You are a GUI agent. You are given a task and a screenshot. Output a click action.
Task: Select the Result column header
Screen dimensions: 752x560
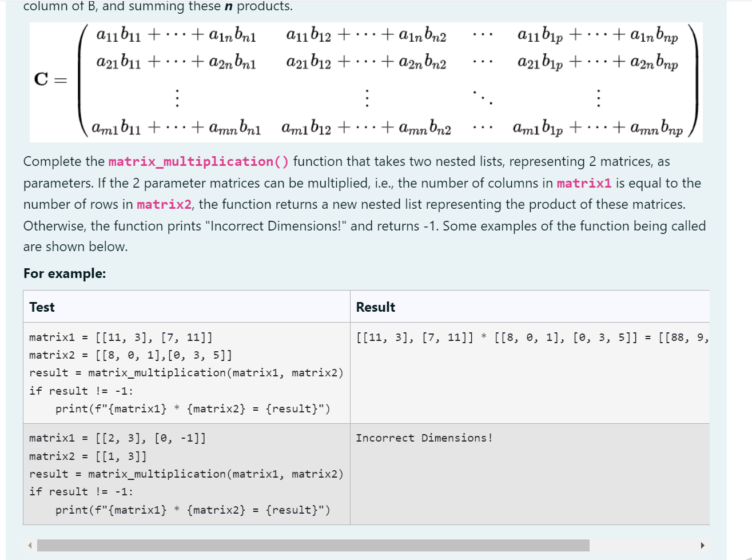[x=375, y=307]
